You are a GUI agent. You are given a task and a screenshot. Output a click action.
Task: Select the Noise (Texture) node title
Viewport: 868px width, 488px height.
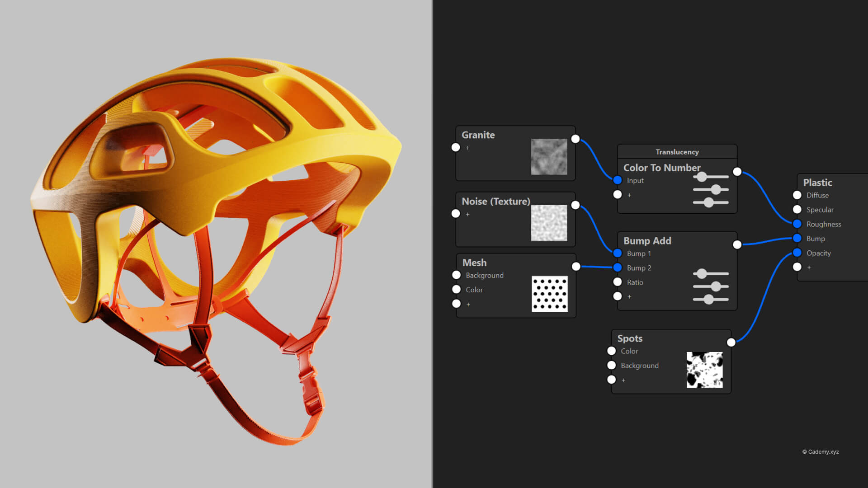tap(496, 202)
